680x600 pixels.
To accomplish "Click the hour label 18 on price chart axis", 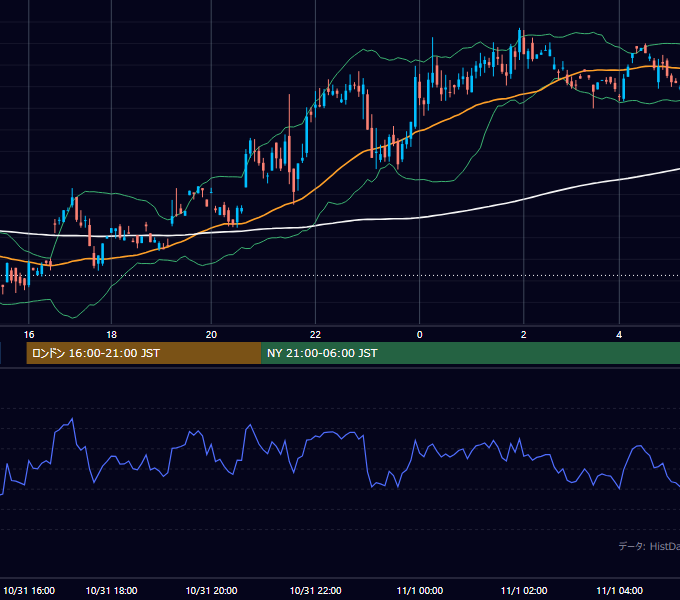I will (111, 335).
